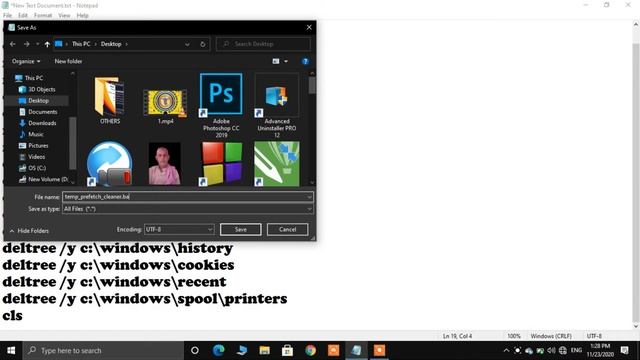Select Adobe Photoshop CC 2019 shortcut
The width and height of the screenshot is (640, 360).
coord(221,105)
